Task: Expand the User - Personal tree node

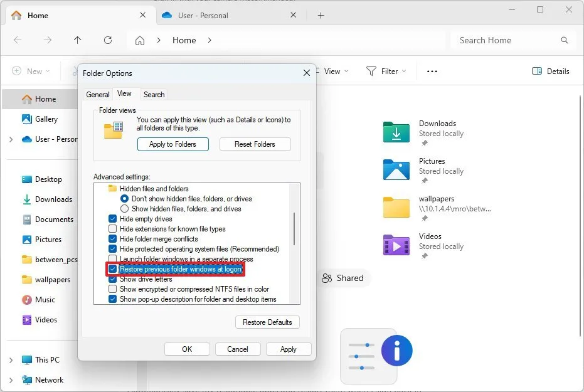Action: pyautogui.click(x=11, y=139)
